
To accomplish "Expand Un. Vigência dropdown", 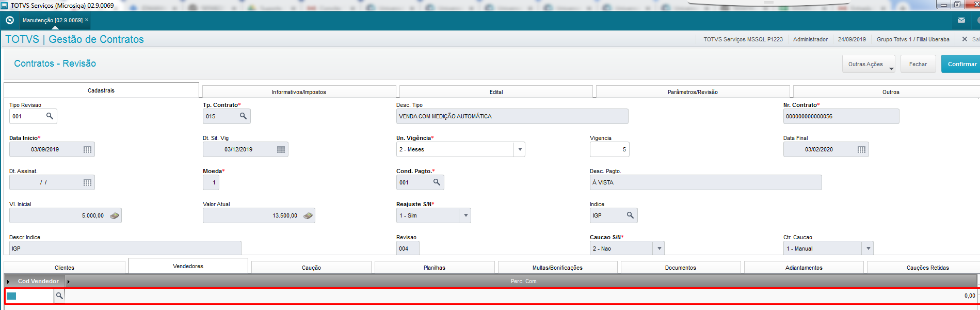I will [x=520, y=149].
